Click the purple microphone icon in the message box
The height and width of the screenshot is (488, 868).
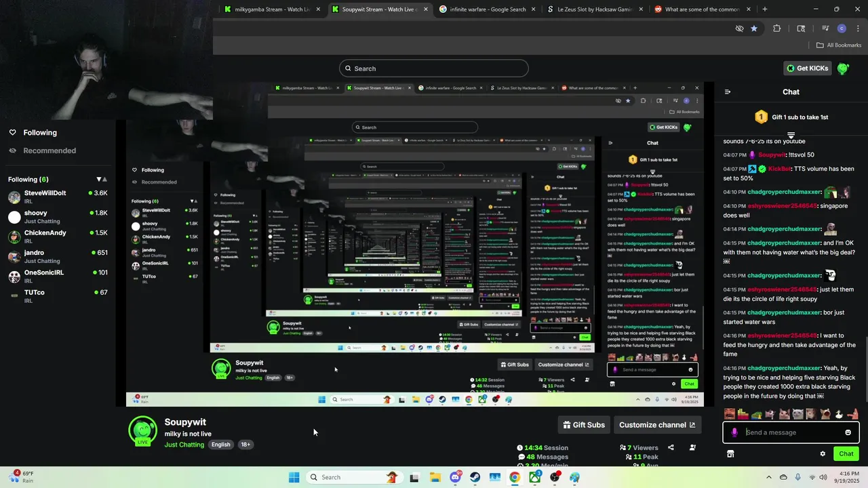coord(734,432)
